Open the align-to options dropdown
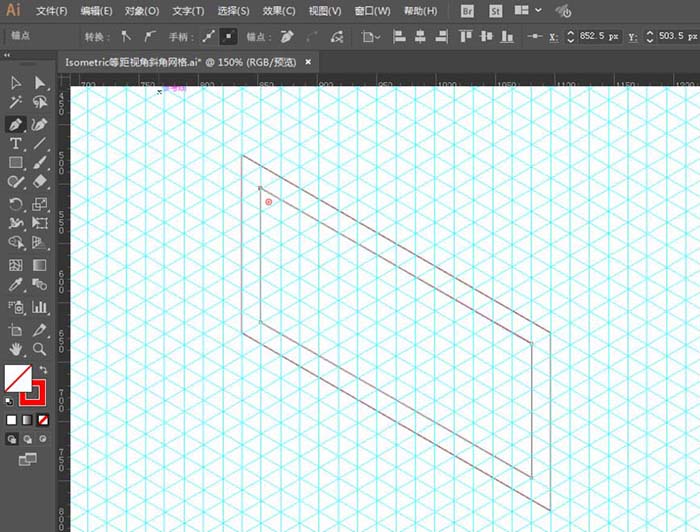 371,37
